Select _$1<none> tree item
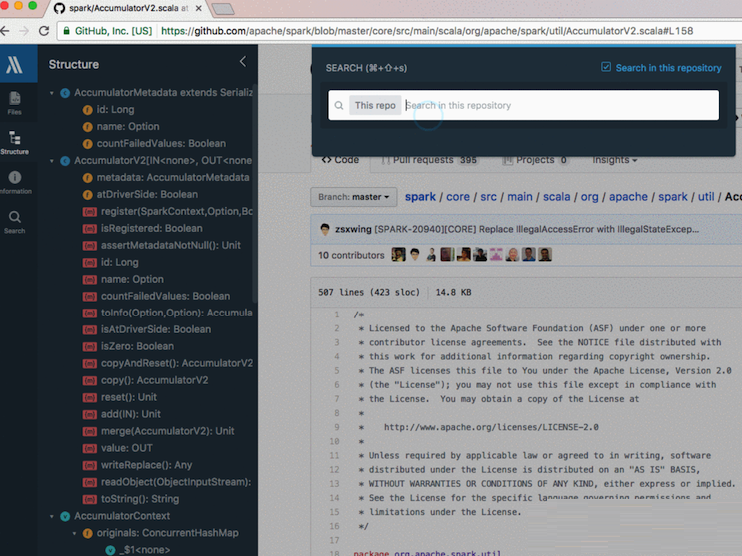 point(144,550)
